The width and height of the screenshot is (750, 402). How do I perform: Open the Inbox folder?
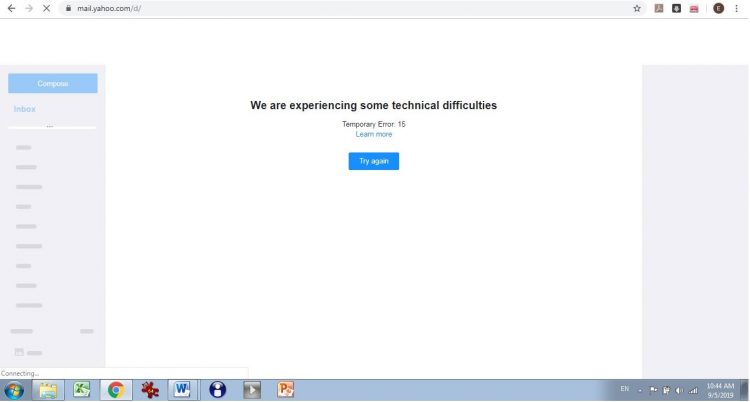(24, 109)
